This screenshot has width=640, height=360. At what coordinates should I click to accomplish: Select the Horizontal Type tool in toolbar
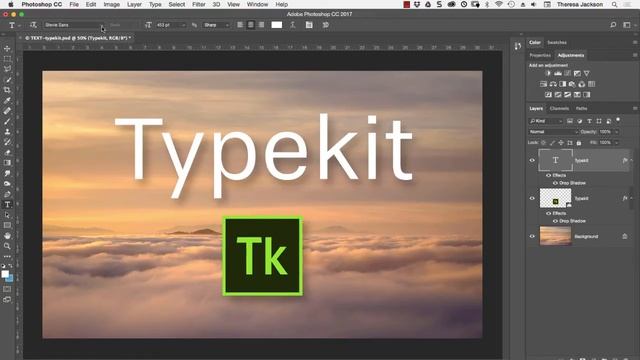pyautogui.click(x=7, y=204)
